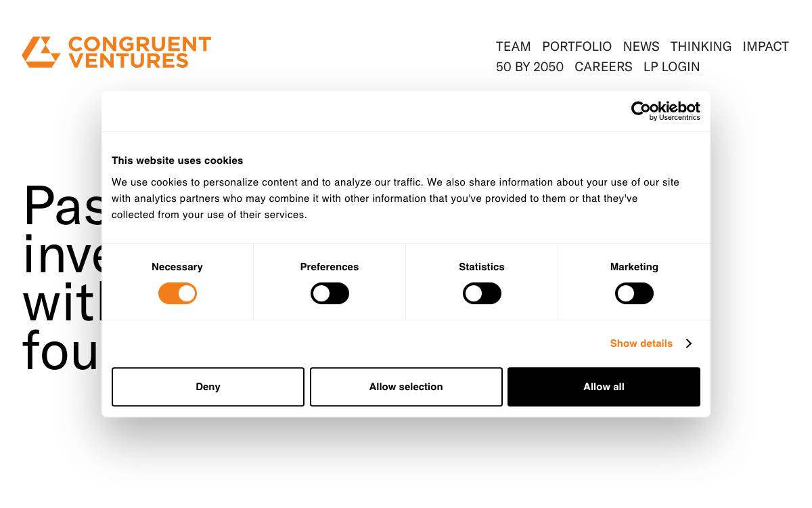Select THINKING in the navigation
The width and height of the screenshot is (812, 508).
tap(701, 47)
